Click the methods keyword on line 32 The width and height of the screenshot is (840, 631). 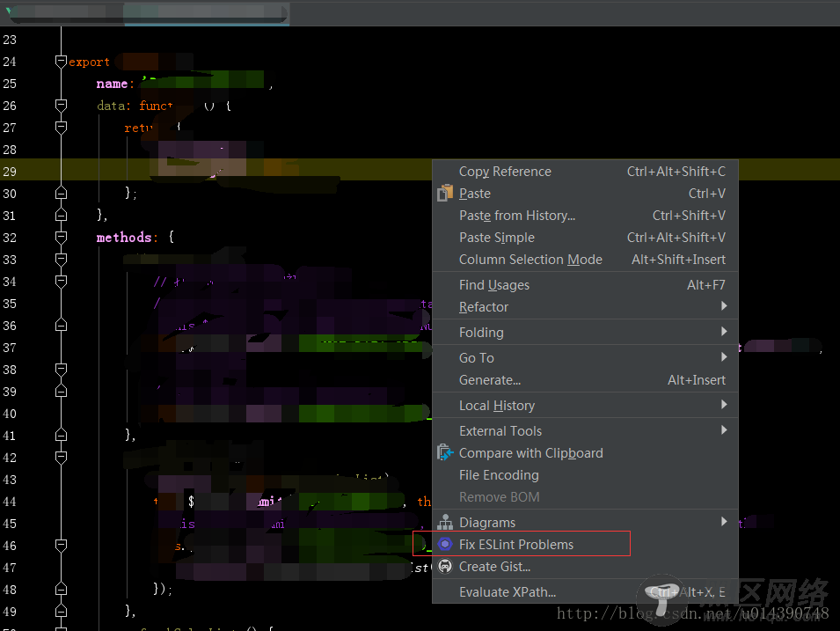124,238
